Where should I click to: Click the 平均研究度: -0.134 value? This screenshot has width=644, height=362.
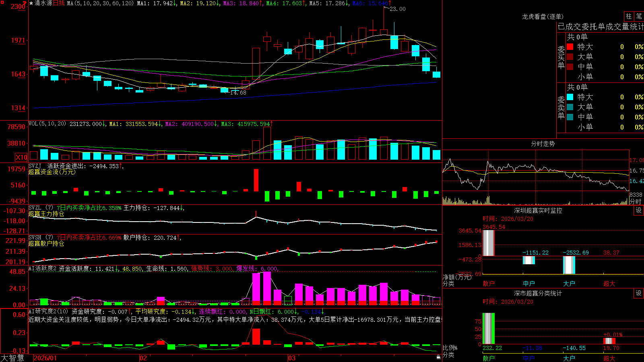(165, 311)
